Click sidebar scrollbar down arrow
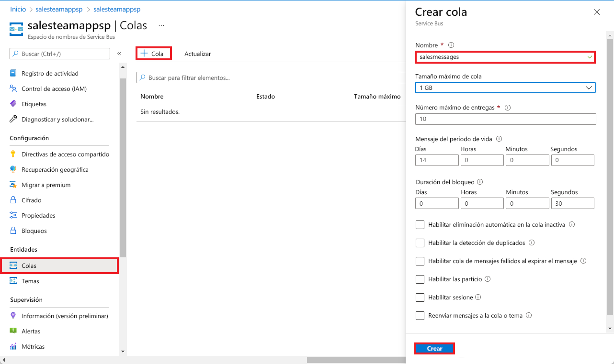This screenshot has height=364, width=614. click(123, 352)
